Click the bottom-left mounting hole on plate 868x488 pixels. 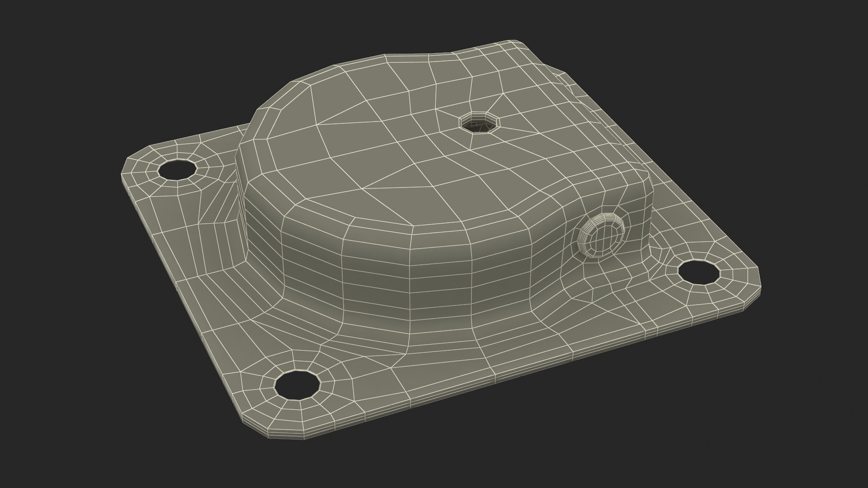coord(297,384)
